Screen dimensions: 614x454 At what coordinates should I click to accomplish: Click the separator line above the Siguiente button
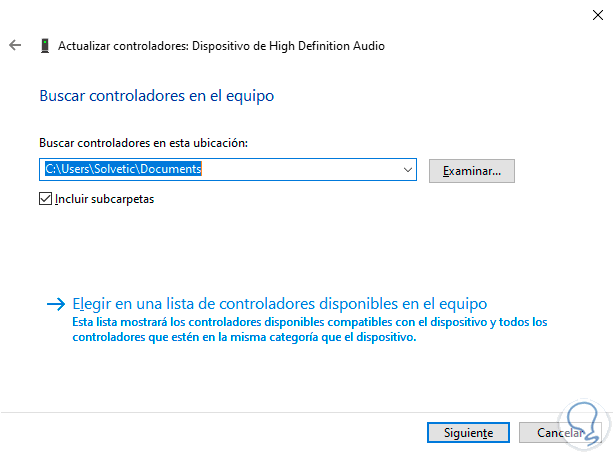(x=300, y=411)
